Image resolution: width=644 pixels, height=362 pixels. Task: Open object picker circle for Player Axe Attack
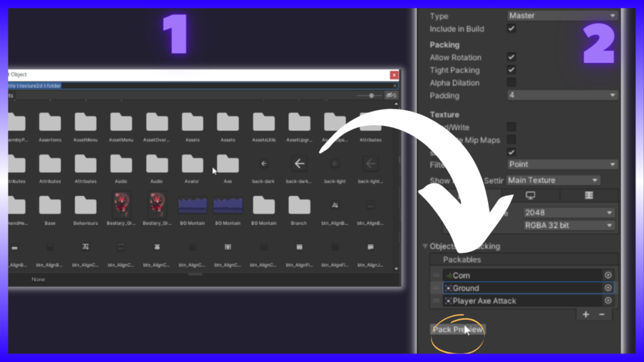click(608, 300)
